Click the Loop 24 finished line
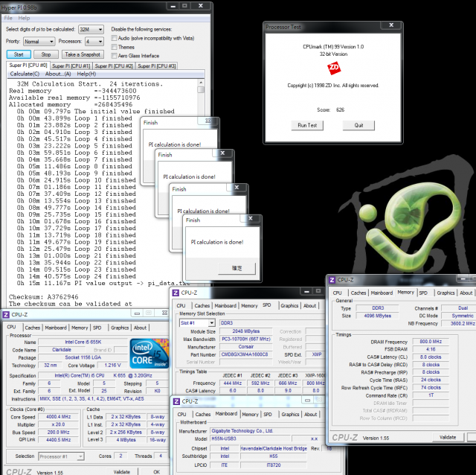The image size is (476, 475). pos(76,276)
